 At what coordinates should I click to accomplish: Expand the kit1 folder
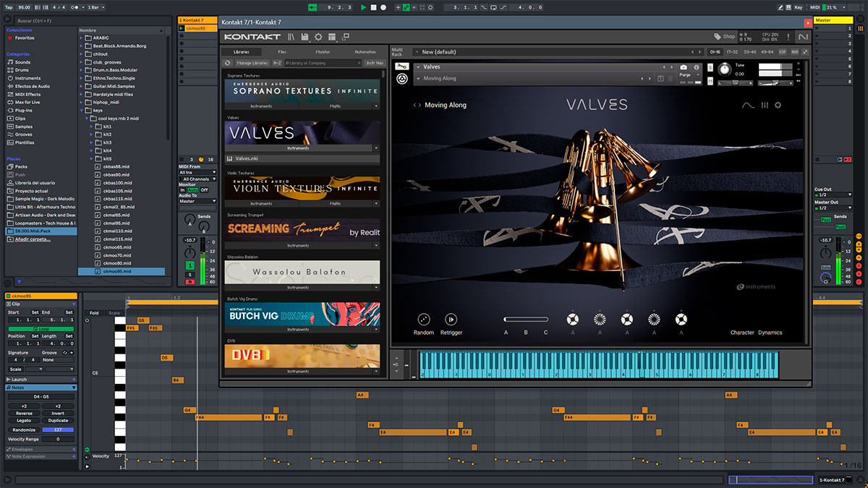click(x=92, y=126)
